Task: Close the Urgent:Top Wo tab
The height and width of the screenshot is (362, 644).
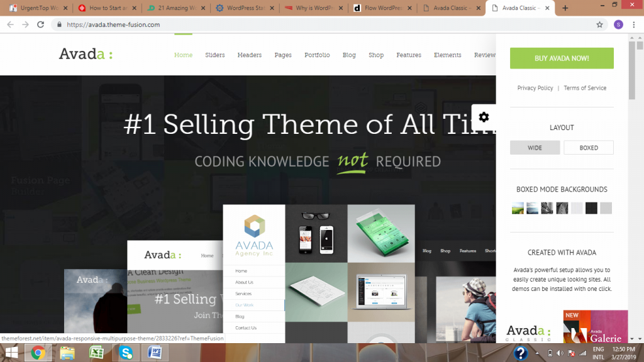Action: (x=65, y=8)
